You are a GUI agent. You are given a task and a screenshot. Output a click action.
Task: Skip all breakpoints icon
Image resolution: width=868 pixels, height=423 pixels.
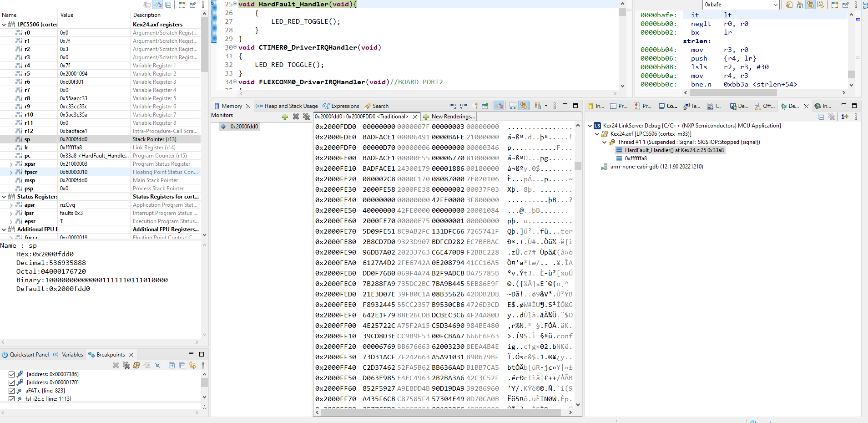click(157, 365)
